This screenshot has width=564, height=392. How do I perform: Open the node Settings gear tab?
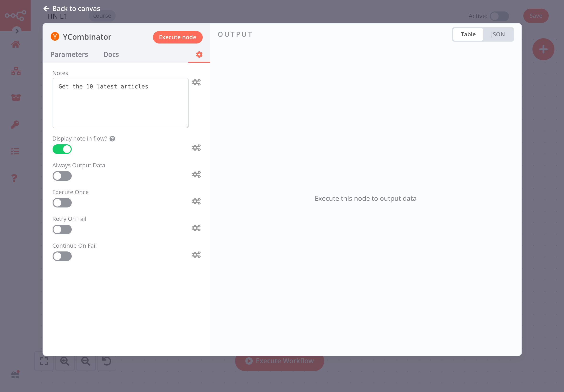199,54
